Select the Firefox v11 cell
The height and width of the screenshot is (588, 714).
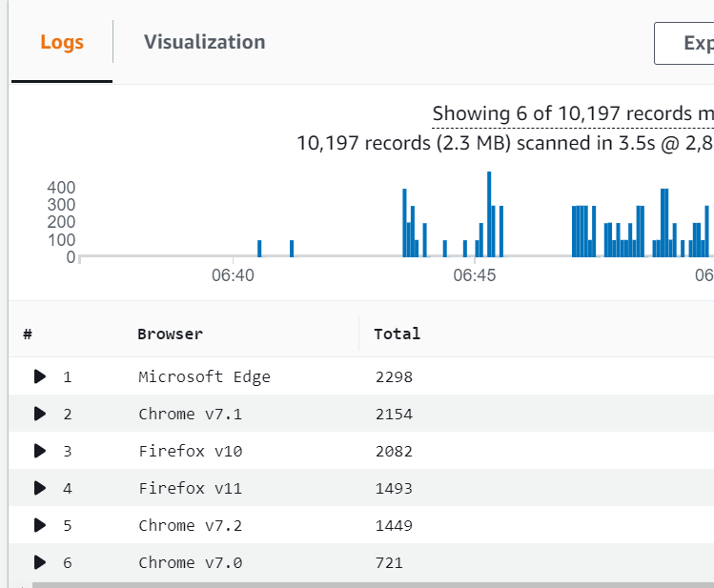click(191, 488)
